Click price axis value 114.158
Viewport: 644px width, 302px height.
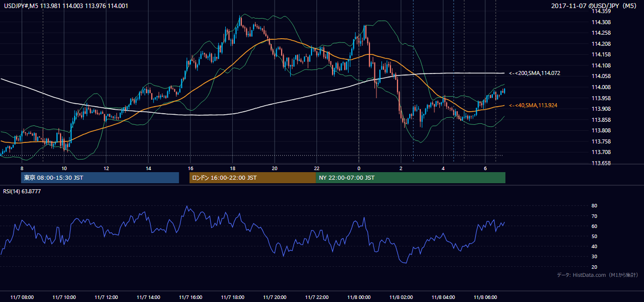602,54
